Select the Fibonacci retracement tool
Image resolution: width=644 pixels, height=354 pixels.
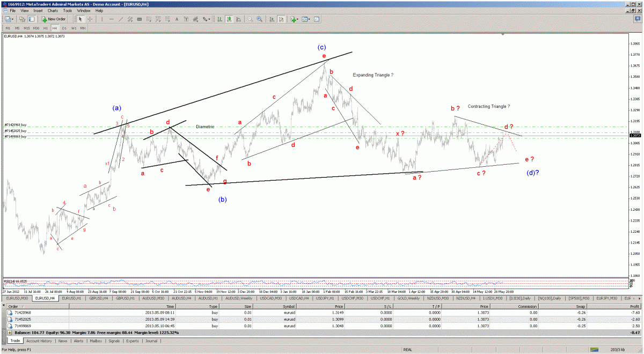point(158,19)
